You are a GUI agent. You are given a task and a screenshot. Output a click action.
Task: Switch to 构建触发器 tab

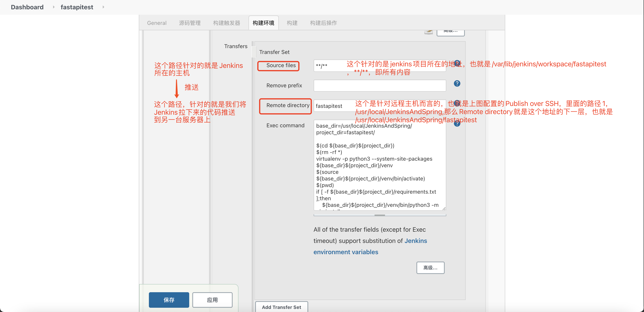point(226,23)
